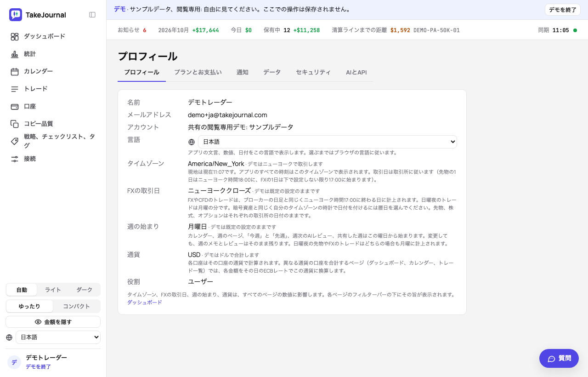Click the America/New_York timezone value
This screenshot has height=377, width=588.
click(216, 164)
